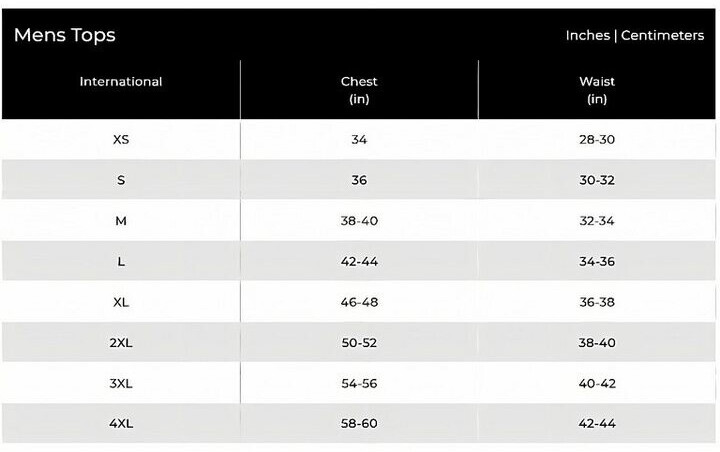Switch units to Centimeters
720x452 pixels.
point(662,35)
